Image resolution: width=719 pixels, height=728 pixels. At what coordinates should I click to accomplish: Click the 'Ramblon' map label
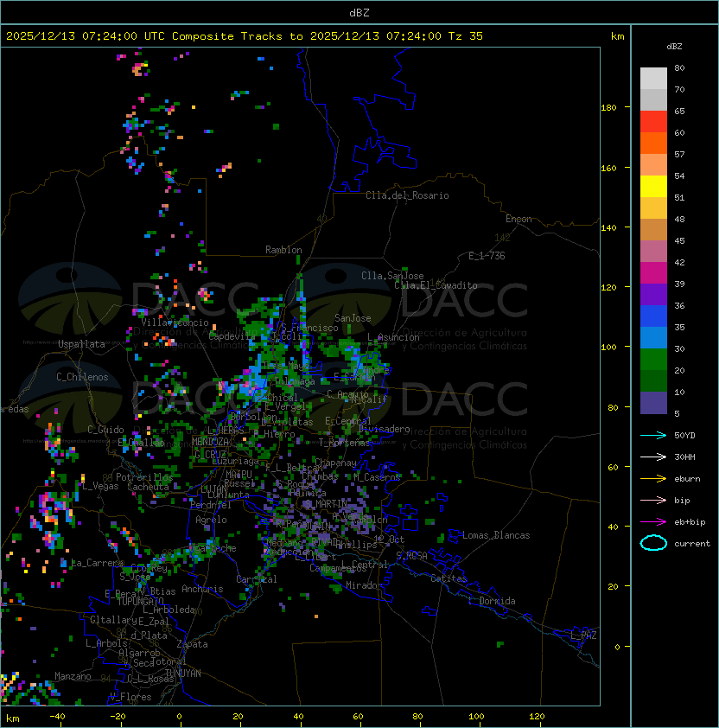283,250
